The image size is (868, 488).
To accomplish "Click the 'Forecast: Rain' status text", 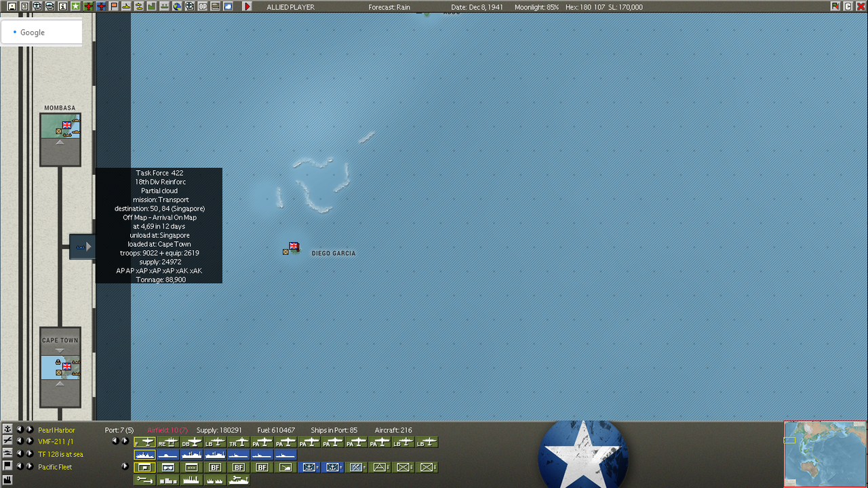I will pyautogui.click(x=389, y=7).
